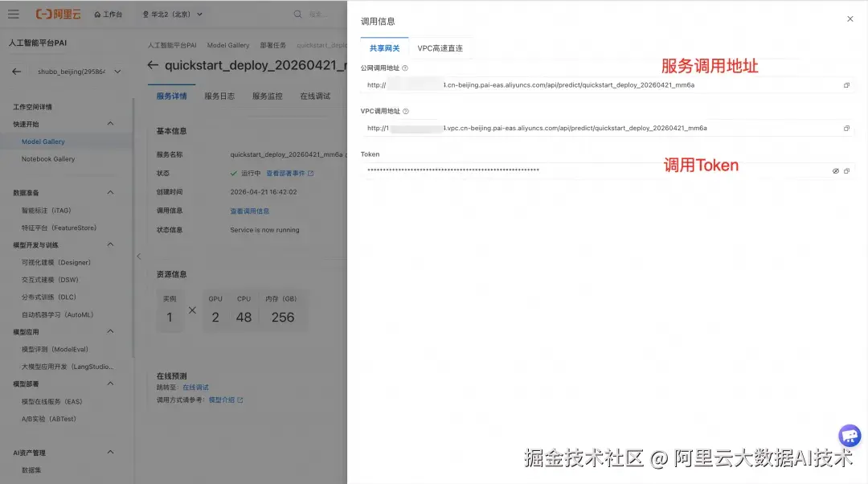
Task: Click the left sidebar scrollbar
Action: coord(133,227)
